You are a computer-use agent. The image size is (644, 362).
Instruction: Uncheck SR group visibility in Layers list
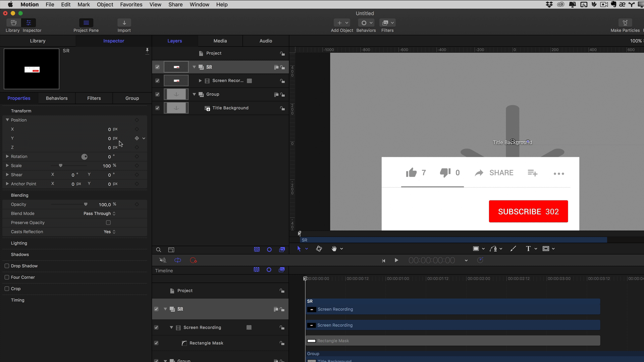[x=157, y=67]
